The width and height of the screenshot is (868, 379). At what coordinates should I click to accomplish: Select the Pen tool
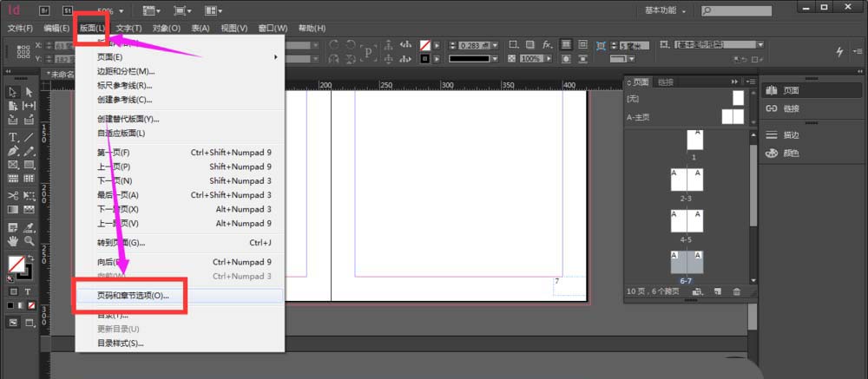tap(13, 151)
